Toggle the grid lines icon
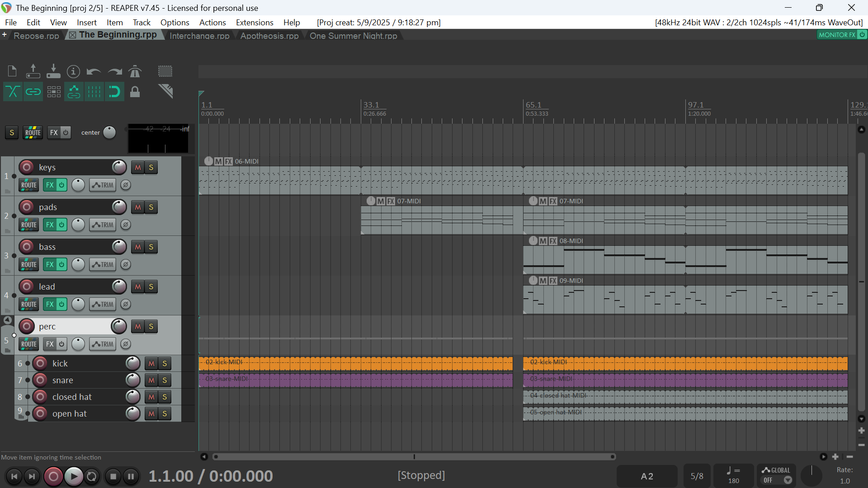 pyautogui.click(x=94, y=92)
